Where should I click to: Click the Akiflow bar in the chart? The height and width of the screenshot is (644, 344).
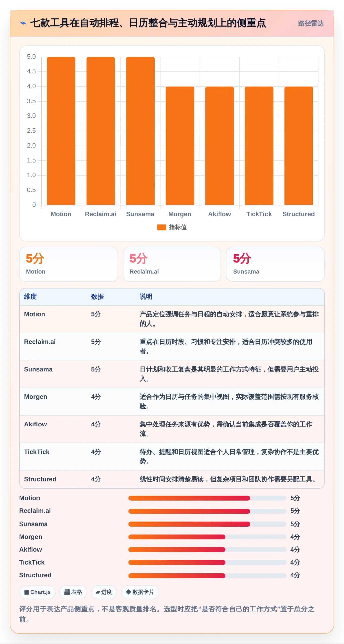coord(219,146)
